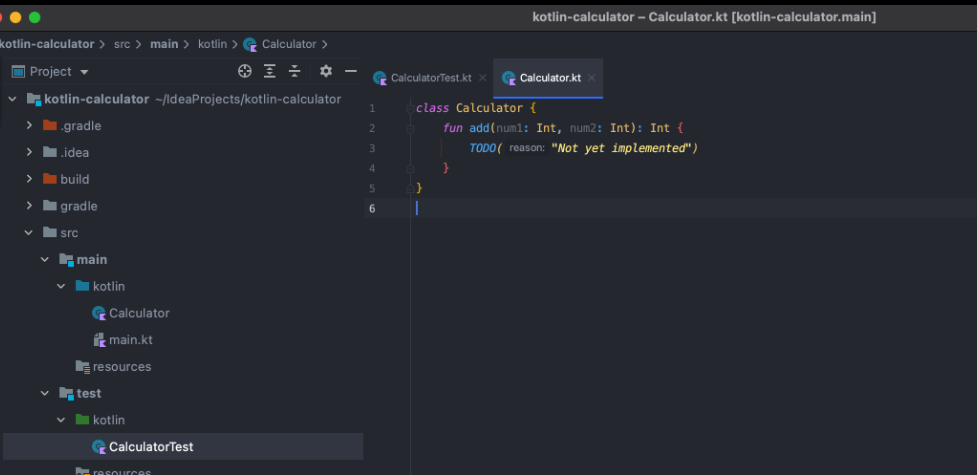Close the Calculator.kt tab
This screenshot has height=475, width=977.
click(x=592, y=78)
